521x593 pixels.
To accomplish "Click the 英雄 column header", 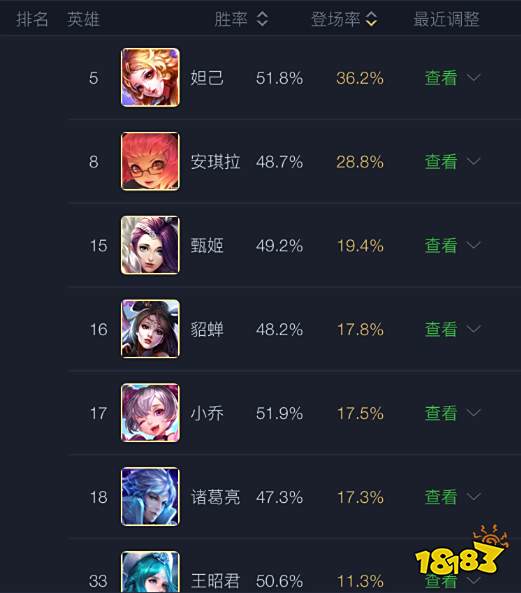I will [83, 19].
